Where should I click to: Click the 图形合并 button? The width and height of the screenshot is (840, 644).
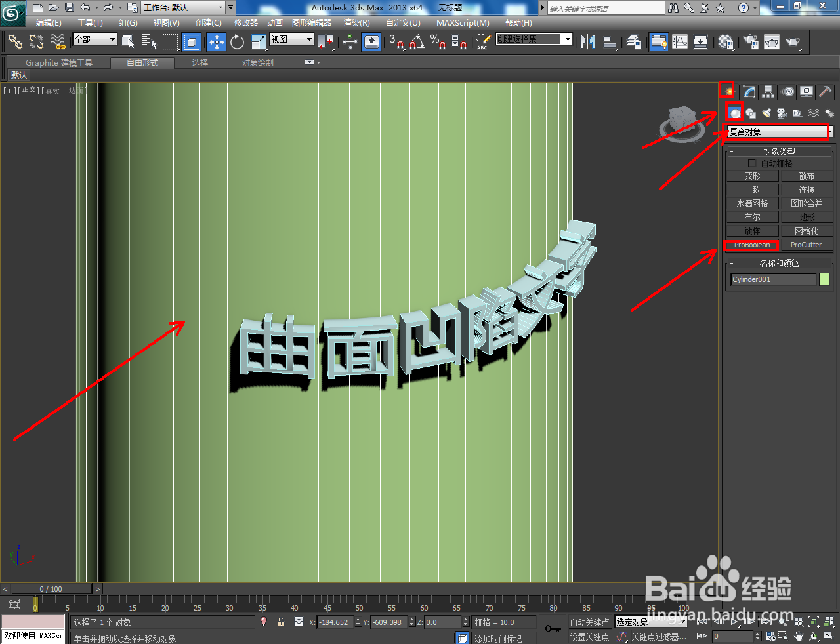tap(806, 203)
